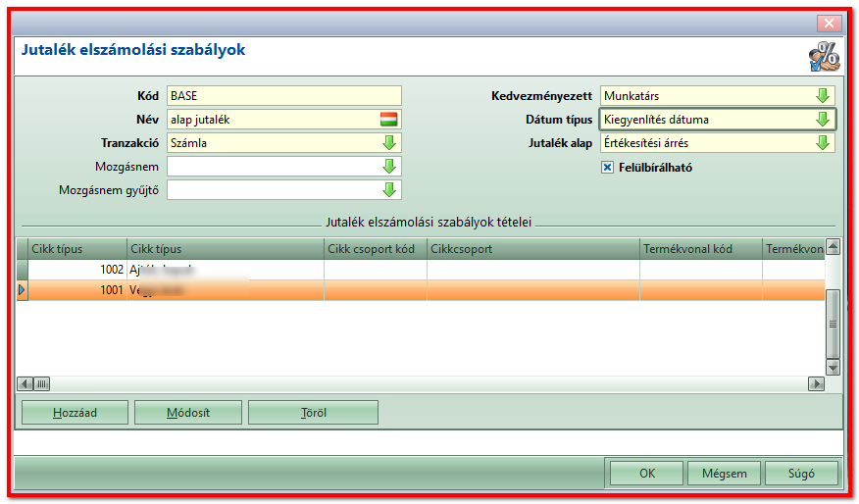The image size is (859, 504).
Task: Click the first Cikk típus column header
Action: [77, 249]
